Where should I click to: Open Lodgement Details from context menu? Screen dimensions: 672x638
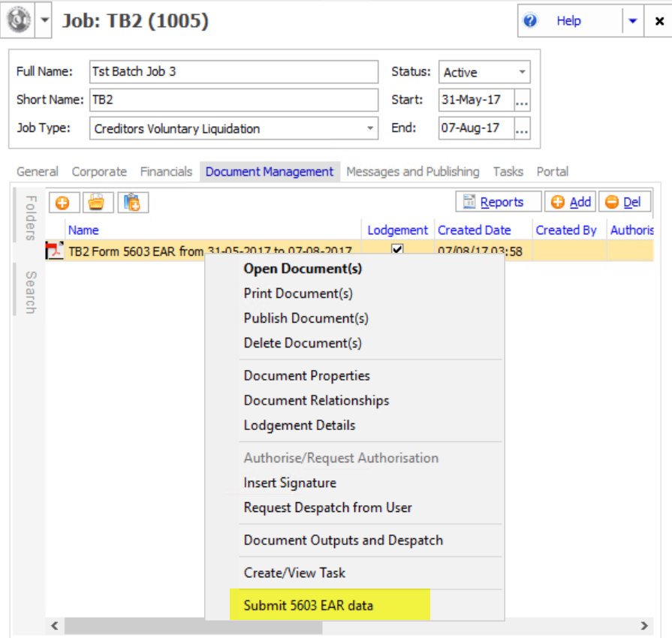point(300,426)
